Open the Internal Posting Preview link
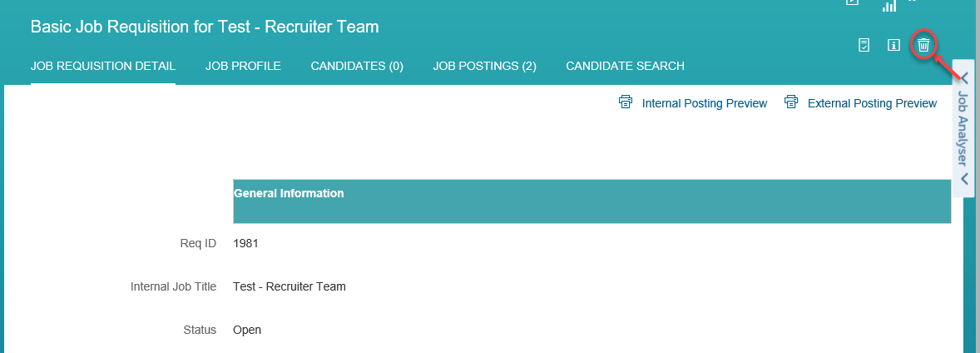This screenshot has height=353, width=980. [705, 103]
